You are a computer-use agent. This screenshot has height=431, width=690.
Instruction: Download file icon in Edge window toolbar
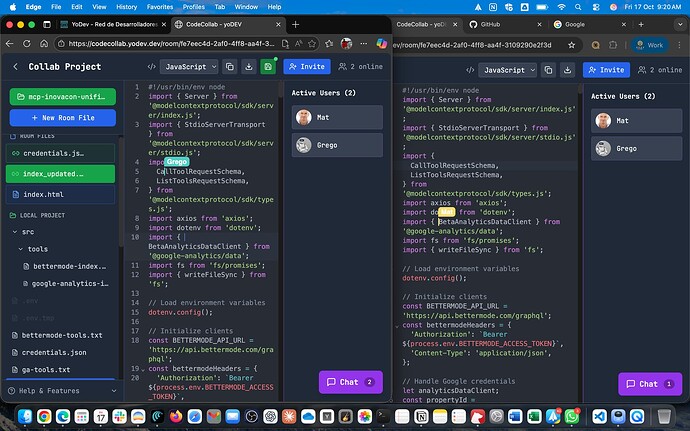pyautogui.click(x=249, y=66)
